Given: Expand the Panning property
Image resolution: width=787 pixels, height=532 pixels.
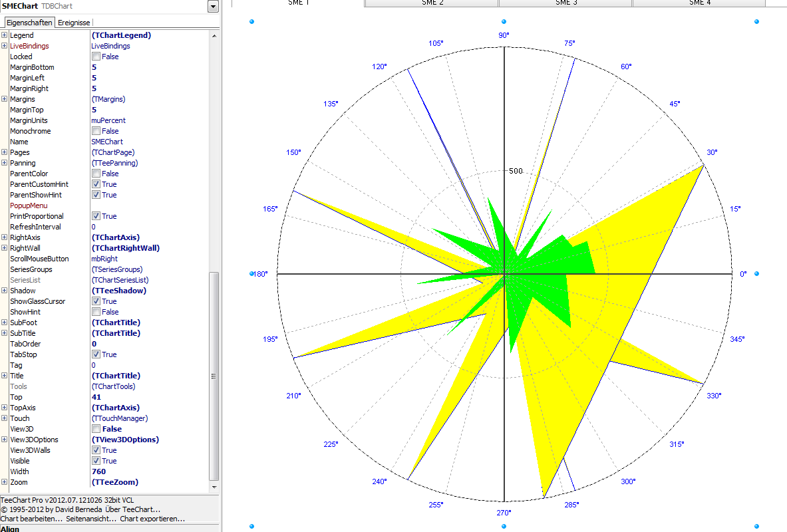Looking at the screenshot, I should pyautogui.click(x=4, y=163).
